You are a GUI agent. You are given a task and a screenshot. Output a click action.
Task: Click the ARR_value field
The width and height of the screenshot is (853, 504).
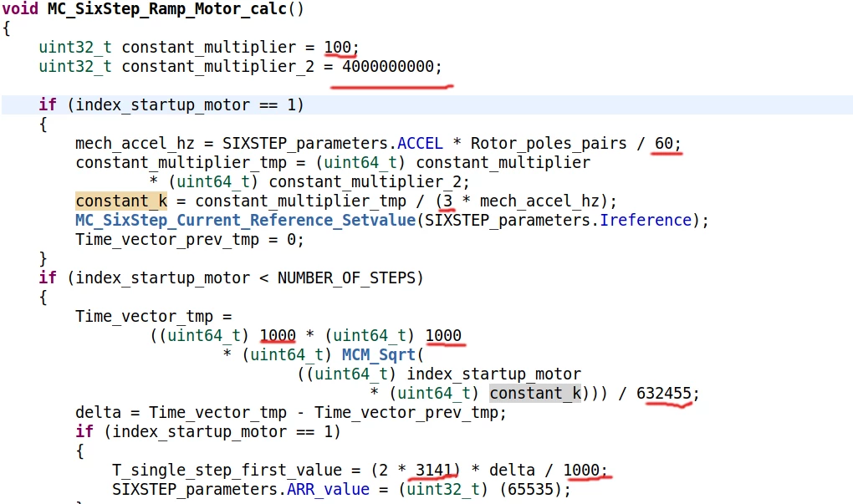coord(328,489)
